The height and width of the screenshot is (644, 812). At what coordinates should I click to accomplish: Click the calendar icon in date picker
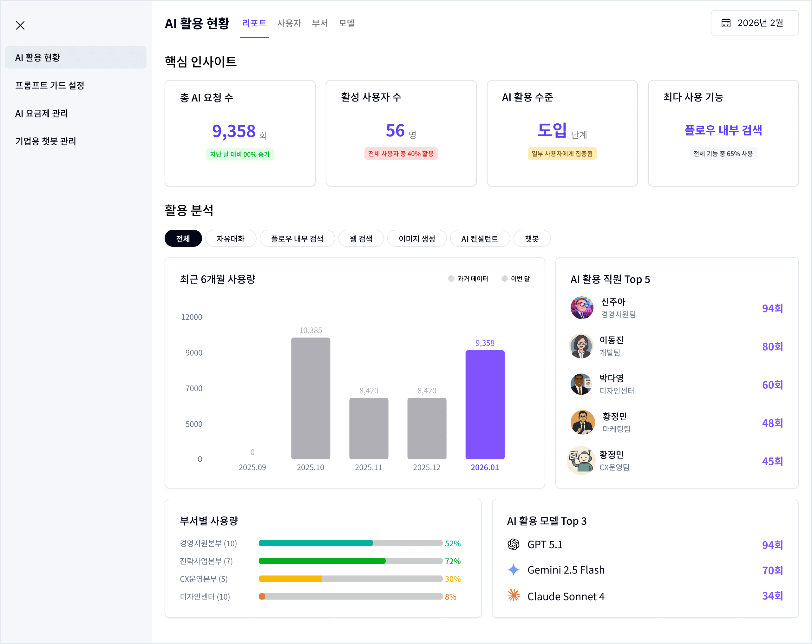(x=726, y=23)
